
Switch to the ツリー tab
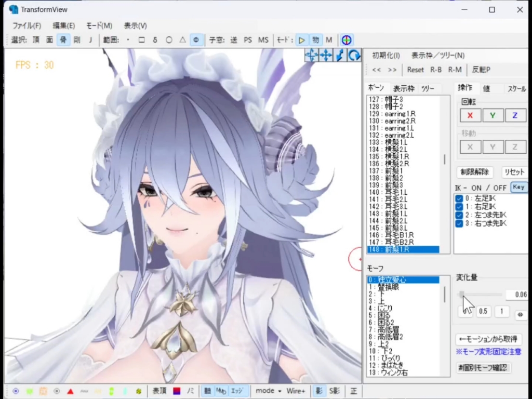point(428,88)
